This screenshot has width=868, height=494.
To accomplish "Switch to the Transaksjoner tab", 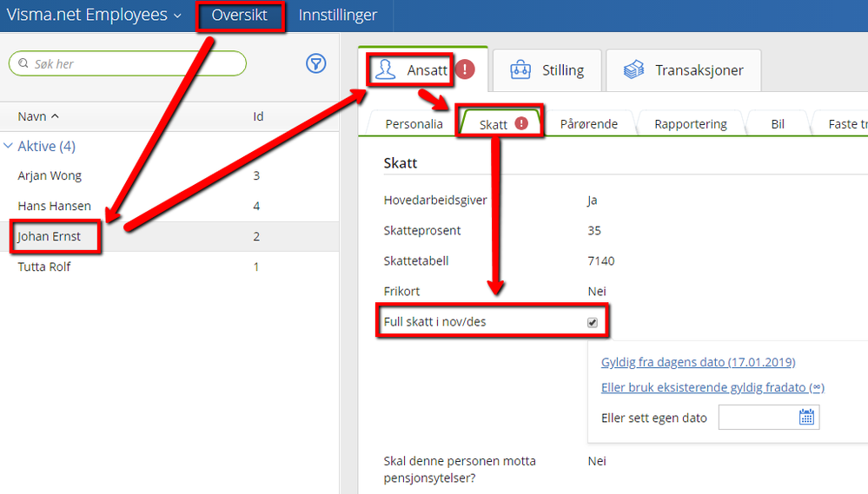I will 684,70.
